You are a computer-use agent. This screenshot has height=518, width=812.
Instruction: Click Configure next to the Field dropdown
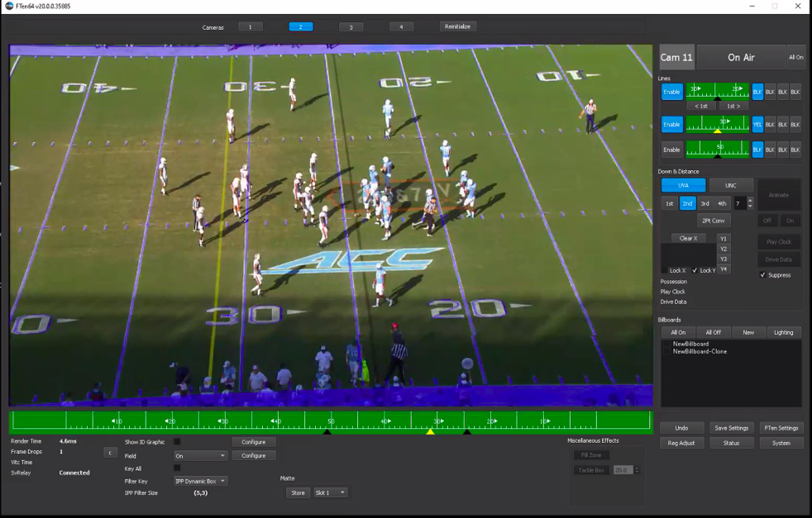coord(253,456)
